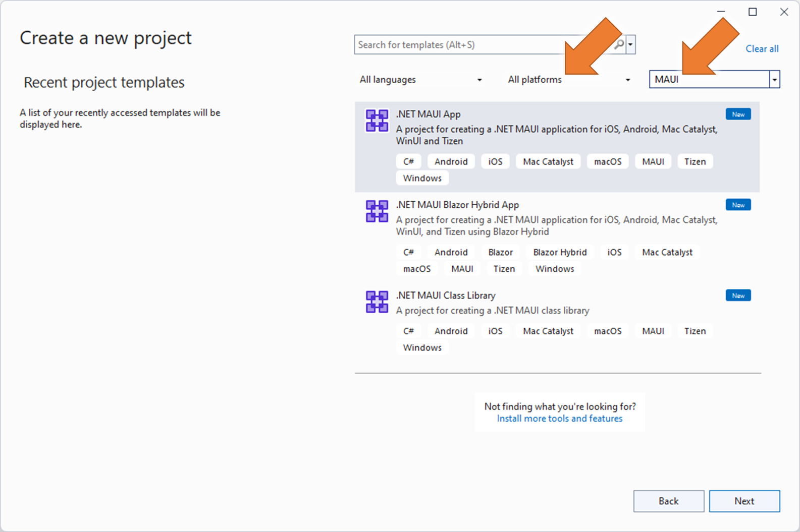
Task: Click the macOS tag under Blazor Hybrid App
Action: (417, 269)
